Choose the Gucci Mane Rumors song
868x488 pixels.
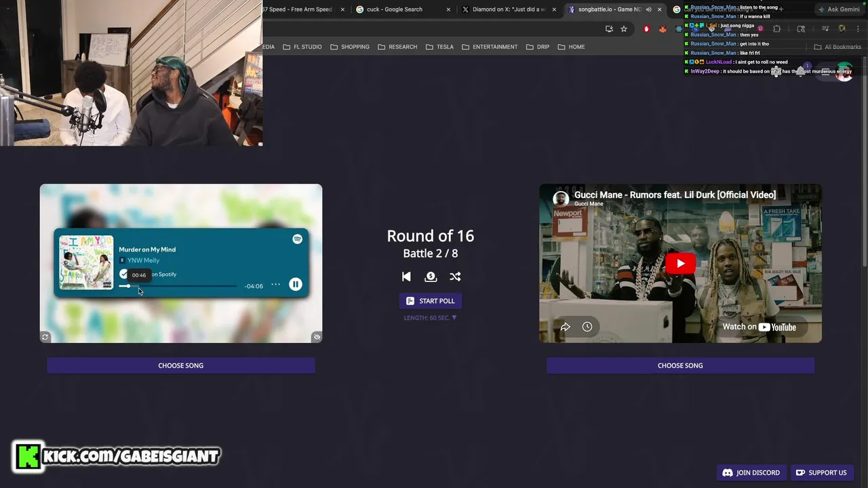pyautogui.click(x=680, y=365)
